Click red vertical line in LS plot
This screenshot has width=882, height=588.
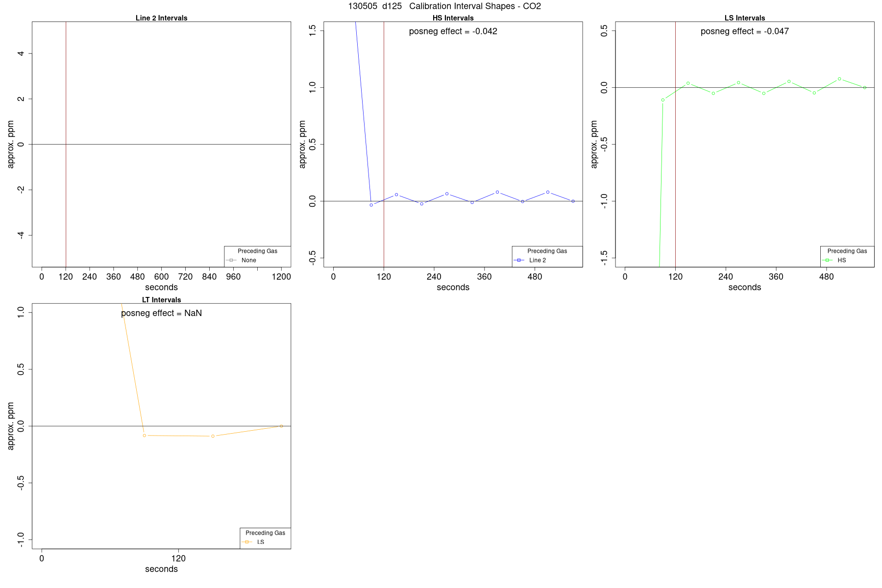pyautogui.click(x=675, y=144)
